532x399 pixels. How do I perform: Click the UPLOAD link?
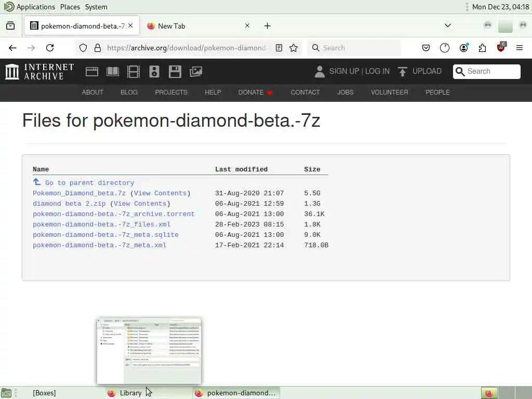427,71
